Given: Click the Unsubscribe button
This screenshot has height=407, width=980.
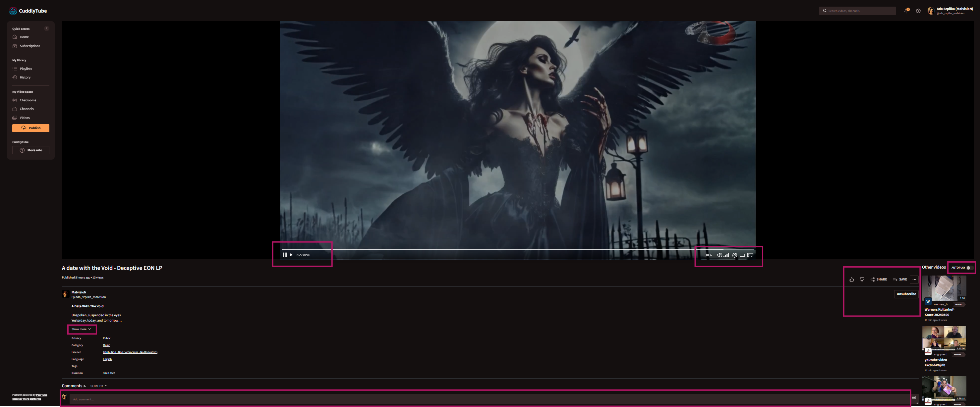Looking at the screenshot, I should click(906, 294).
